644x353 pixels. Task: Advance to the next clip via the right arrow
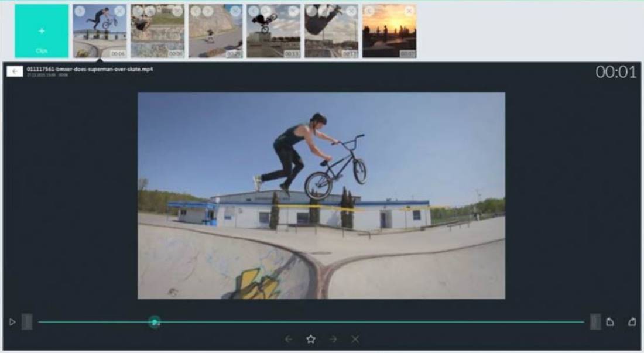point(333,338)
